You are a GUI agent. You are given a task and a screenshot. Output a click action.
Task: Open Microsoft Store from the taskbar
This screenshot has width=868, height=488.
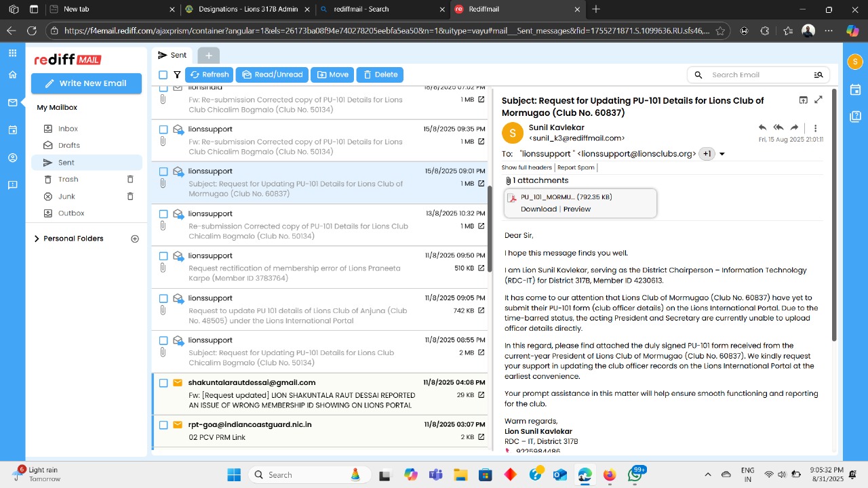[x=485, y=474]
